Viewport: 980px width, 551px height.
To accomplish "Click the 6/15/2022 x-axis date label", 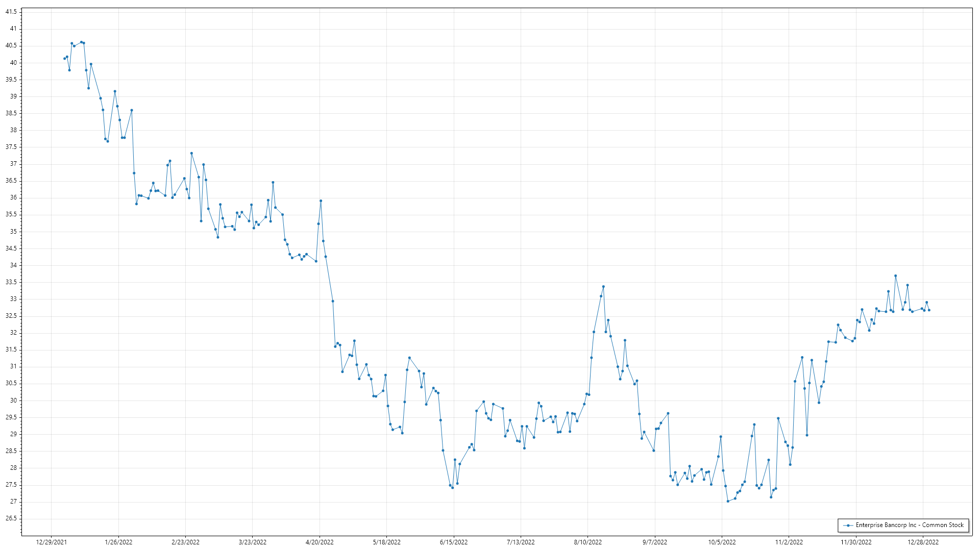I will click(x=454, y=542).
